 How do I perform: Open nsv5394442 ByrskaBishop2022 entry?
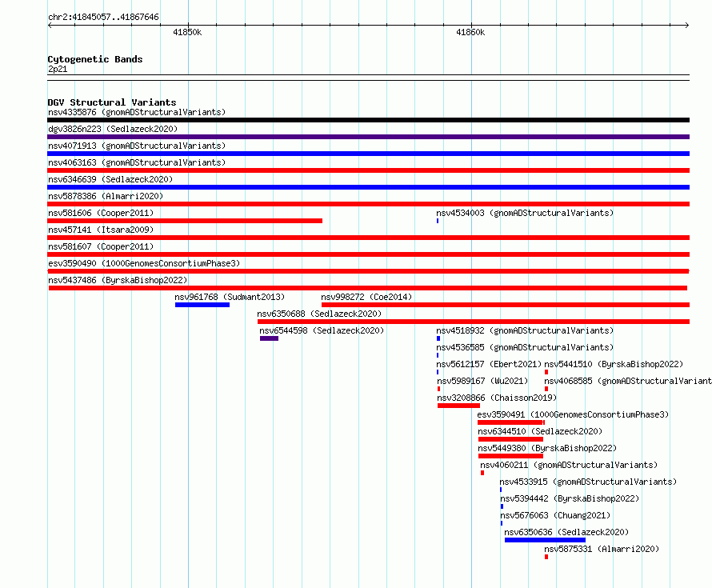[570, 498]
